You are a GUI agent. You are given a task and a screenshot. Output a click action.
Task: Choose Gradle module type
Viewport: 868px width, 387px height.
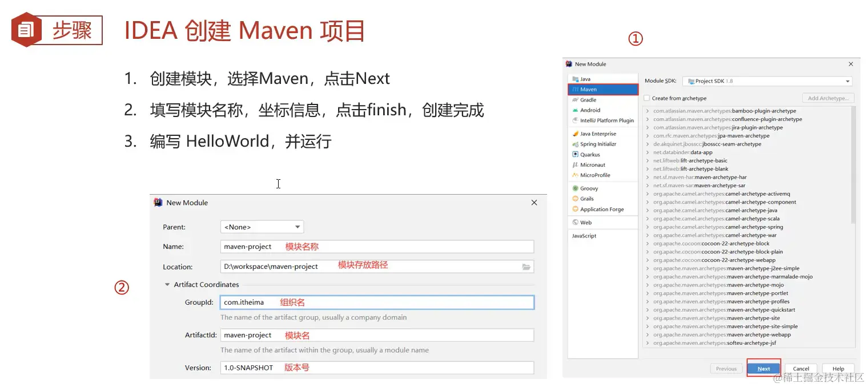click(602, 100)
